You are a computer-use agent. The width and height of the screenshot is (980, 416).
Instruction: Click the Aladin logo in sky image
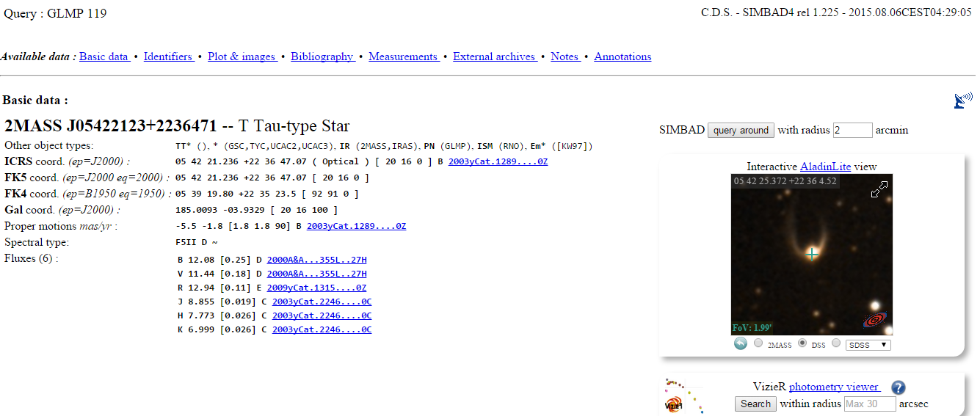874,320
